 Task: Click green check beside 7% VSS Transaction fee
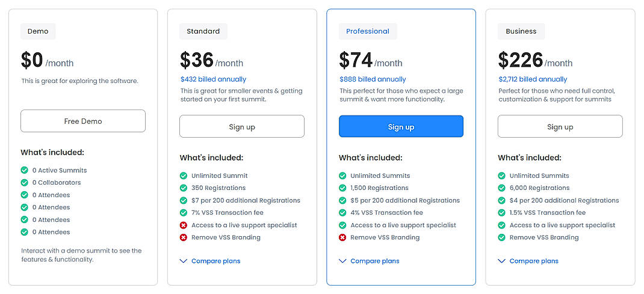pos(184,213)
